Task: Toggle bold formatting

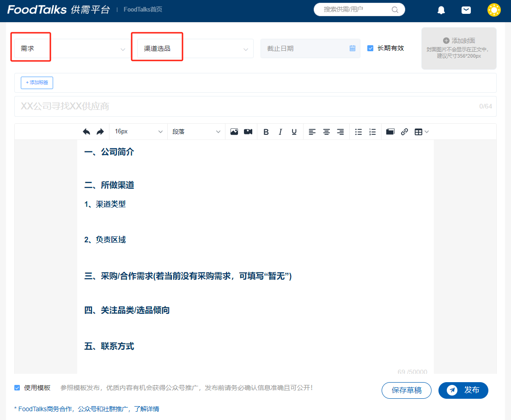Action: 266,132
